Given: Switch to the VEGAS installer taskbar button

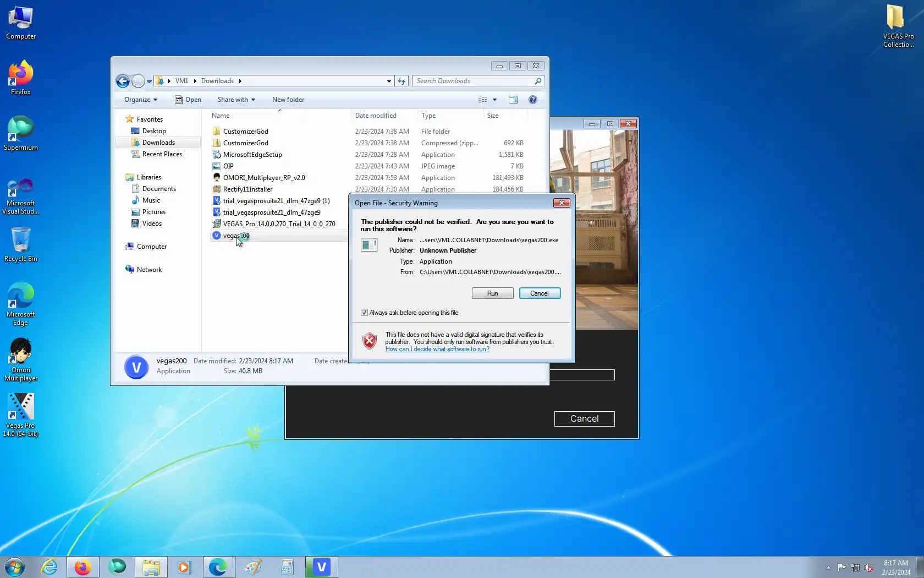Looking at the screenshot, I should pos(321,567).
